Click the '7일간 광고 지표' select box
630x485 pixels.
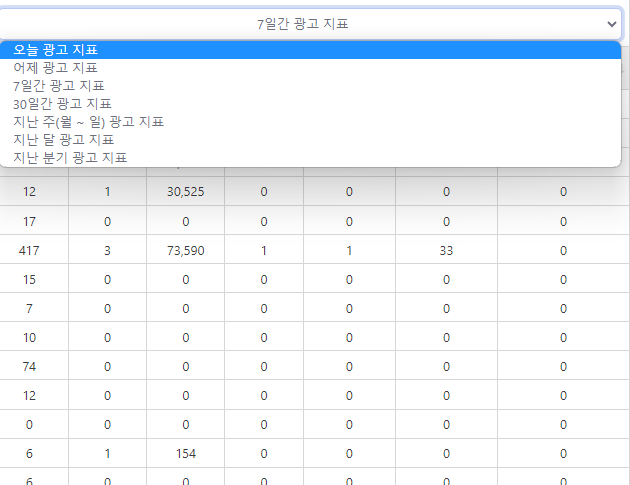tap(302, 23)
